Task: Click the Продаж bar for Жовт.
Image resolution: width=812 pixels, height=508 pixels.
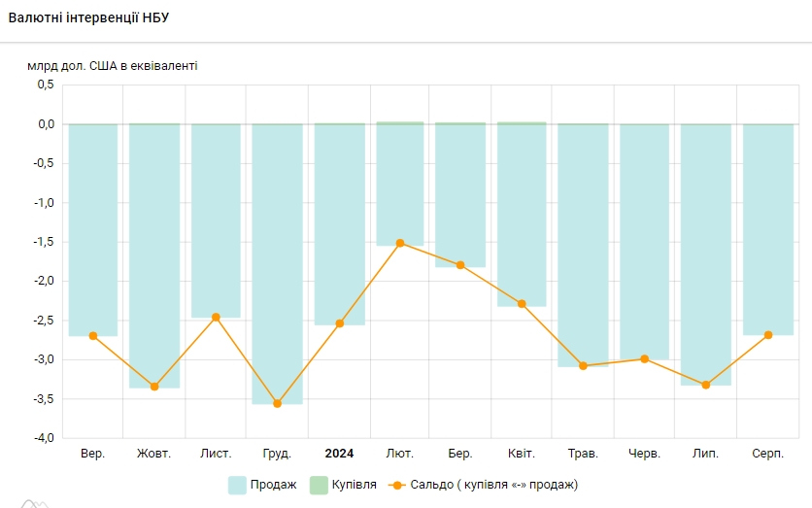Action: click(x=154, y=253)
